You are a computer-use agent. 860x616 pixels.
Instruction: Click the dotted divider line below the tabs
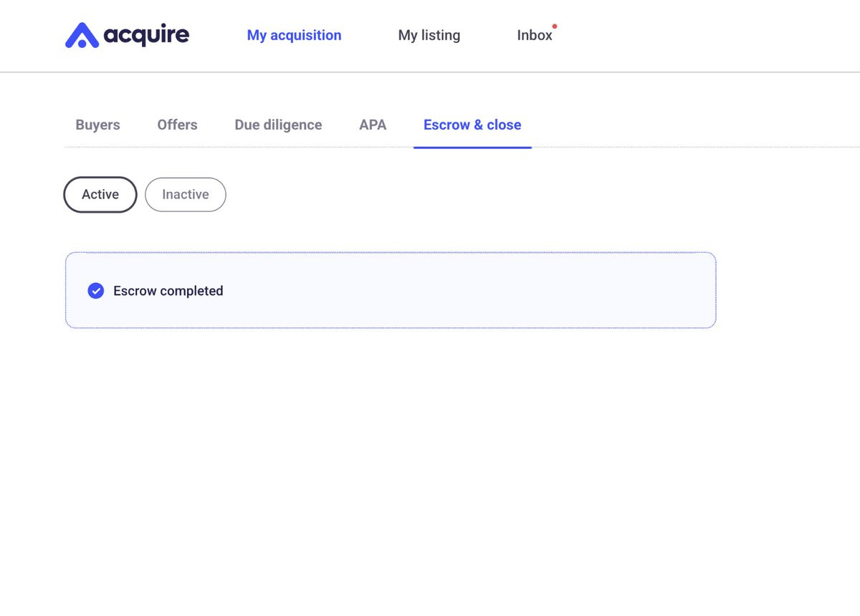(681, 147)
